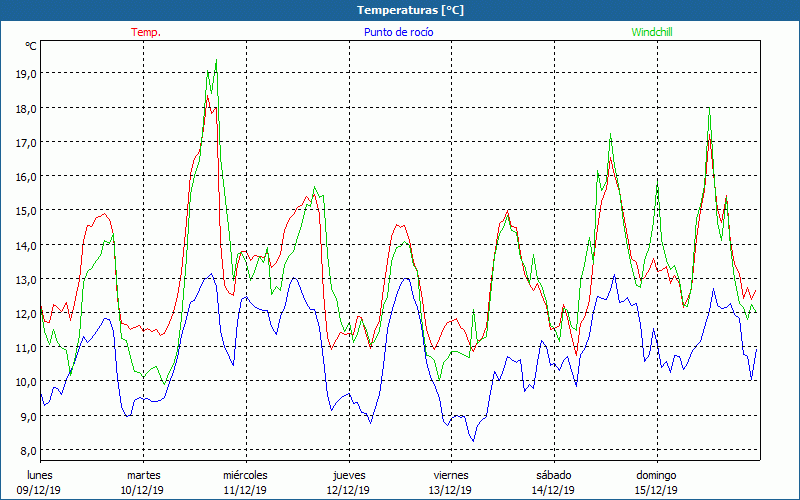The width and height of the screenshot is (800, 500).
Task: Click the 15,0 y-axis value
Action: (26, 211)
